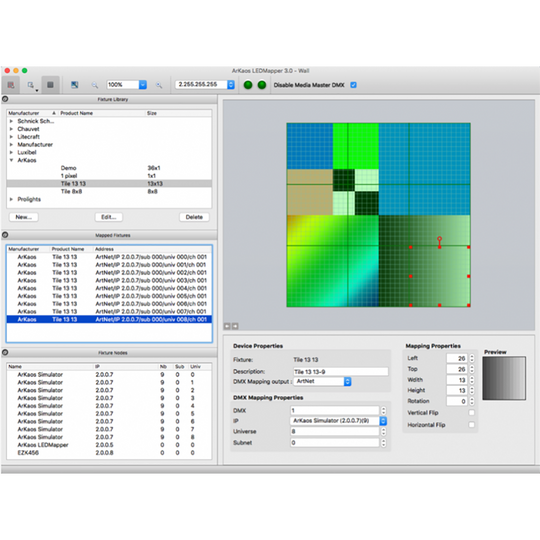This screenshot has height=540, width=540.
Task: Sort Fixture Nodes by Name column
Action: coord(50,366)
